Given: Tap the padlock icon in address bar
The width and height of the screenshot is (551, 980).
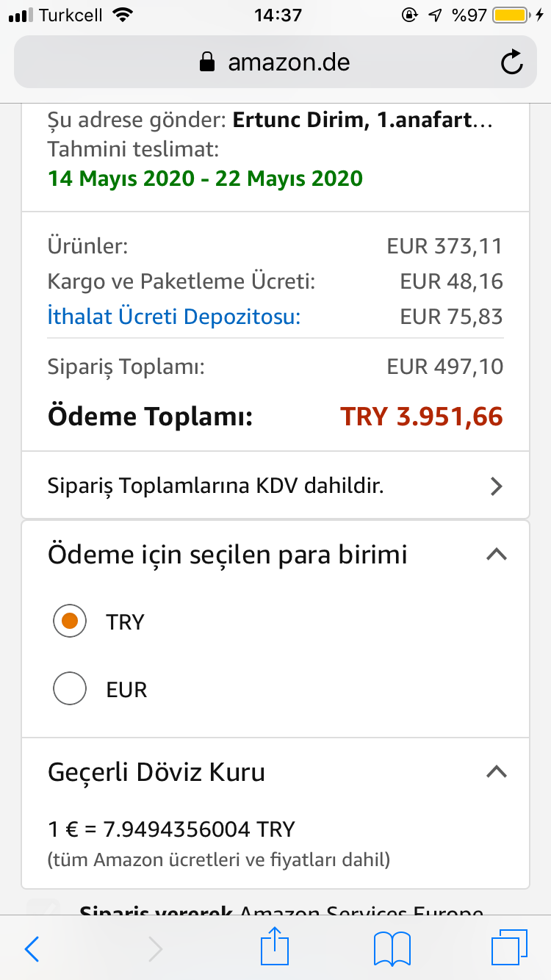Looking at the screenshot, I should [209, 62].
